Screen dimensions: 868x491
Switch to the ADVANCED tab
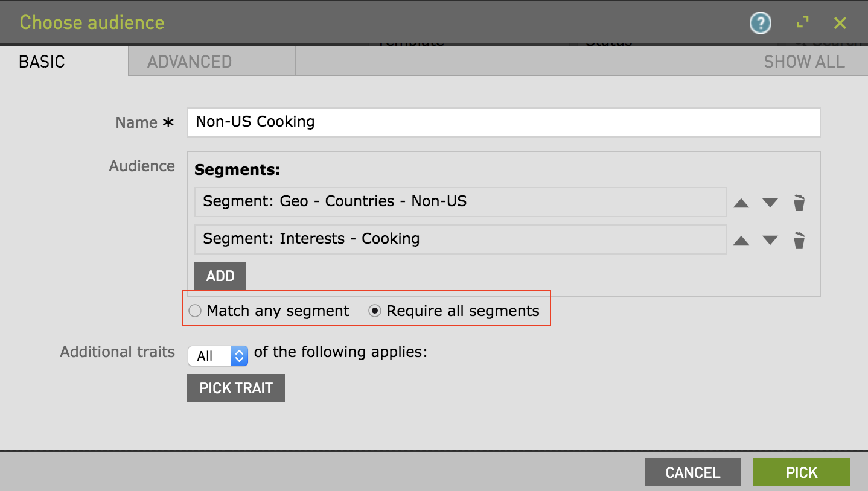point(190,62)
